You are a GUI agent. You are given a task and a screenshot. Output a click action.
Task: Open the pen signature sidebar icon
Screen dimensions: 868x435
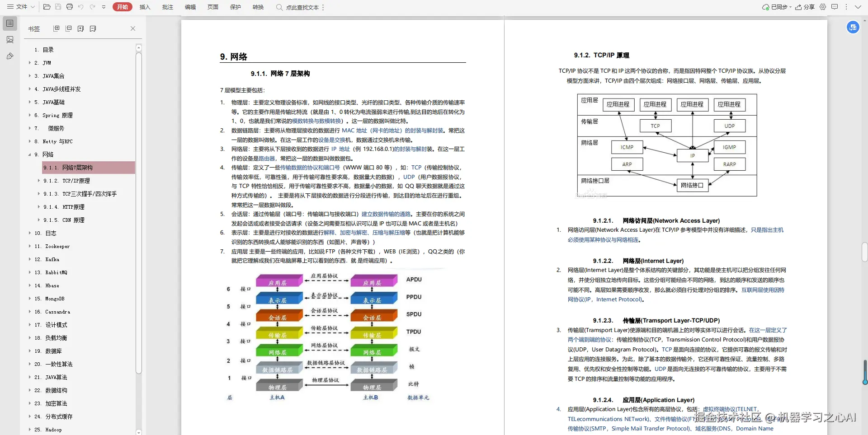[10, 56]
